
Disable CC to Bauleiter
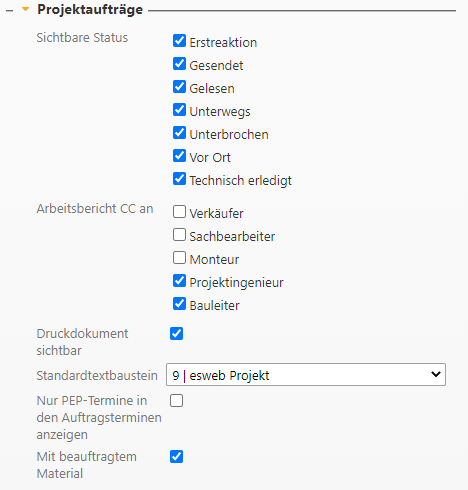point(179,304)
